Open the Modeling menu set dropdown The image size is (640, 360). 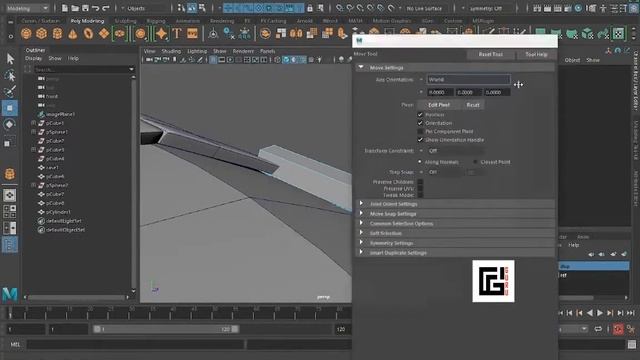tap(27, 8)
